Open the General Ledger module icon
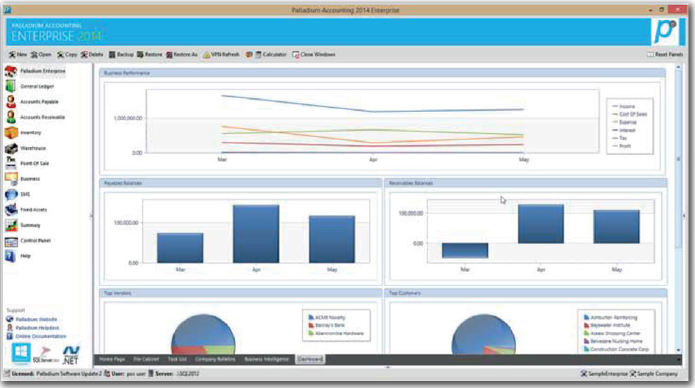The height and width of the screenshot is (388, 695). (11, 86)
